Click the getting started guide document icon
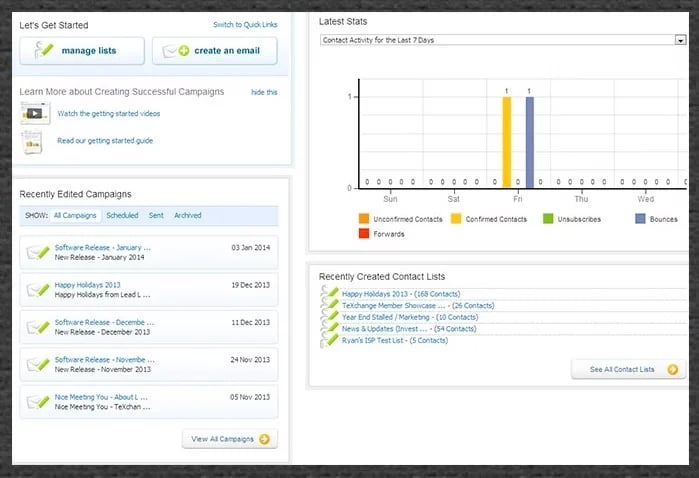Viewport: 699px width, 478px height. [34, 142]
